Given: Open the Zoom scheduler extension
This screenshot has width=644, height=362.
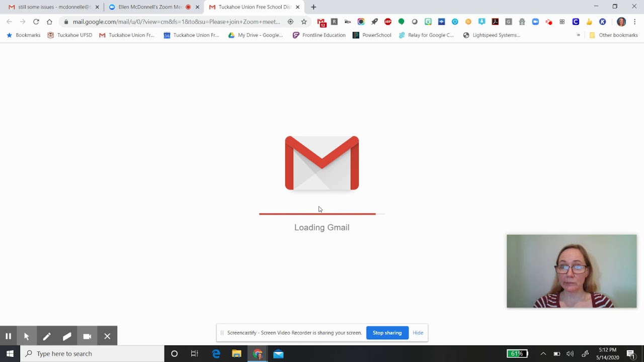Looking at the screenshot, I should [535, 22].
